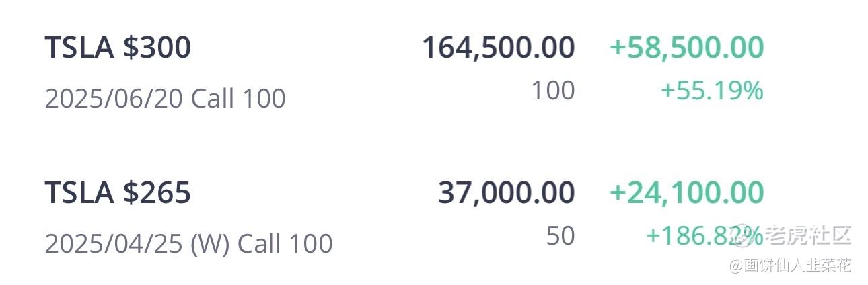Screen dimensions: 868x285
Task: Open the TSLA $300 option position
Action: pyautogui.click(x=404, y=69)
